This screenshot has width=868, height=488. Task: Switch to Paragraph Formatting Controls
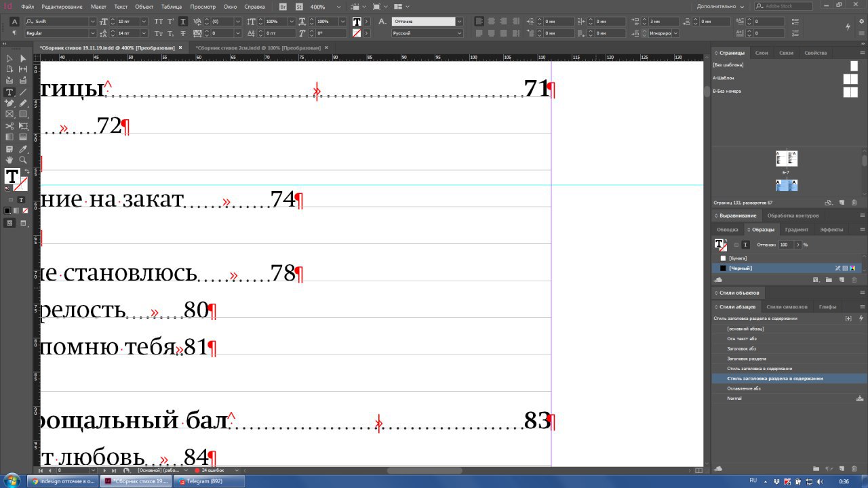14,33
